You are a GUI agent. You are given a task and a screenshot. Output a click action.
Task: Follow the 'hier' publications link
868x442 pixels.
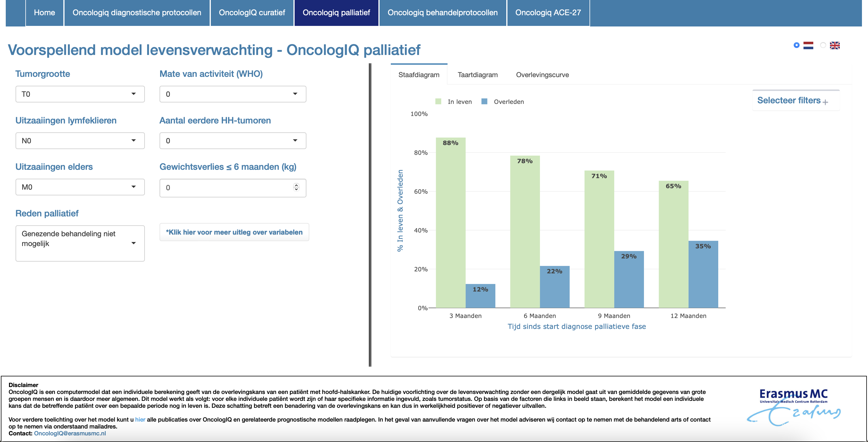(140, 420)
